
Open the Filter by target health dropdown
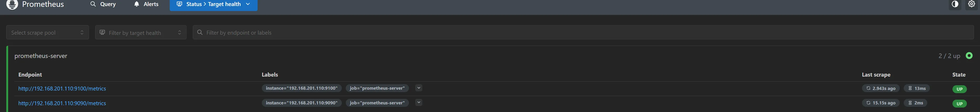click(140, 32)
